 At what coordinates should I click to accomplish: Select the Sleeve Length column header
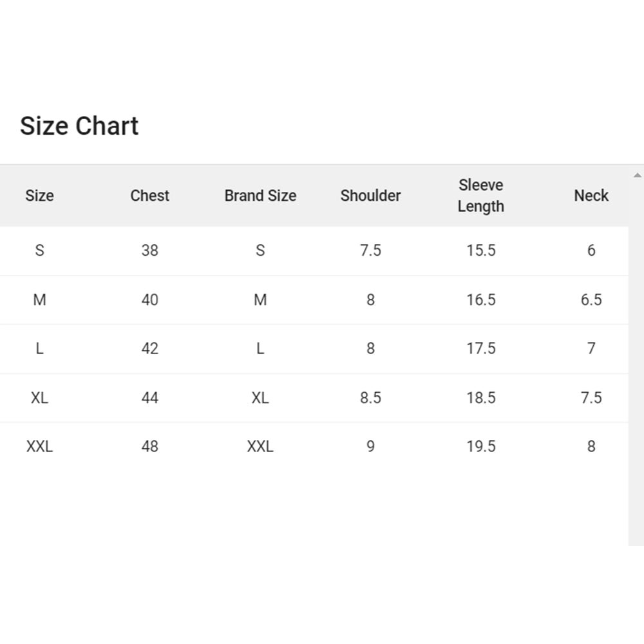coord(481,196)
